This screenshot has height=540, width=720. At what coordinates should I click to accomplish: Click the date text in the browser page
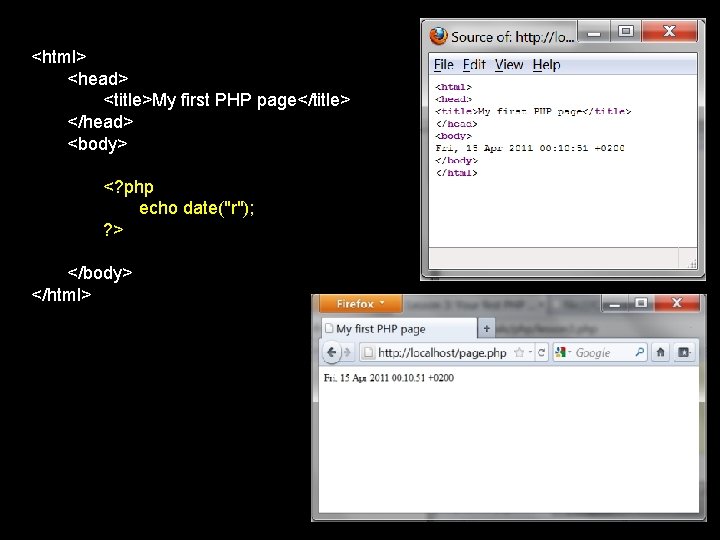tap(388, 378)
